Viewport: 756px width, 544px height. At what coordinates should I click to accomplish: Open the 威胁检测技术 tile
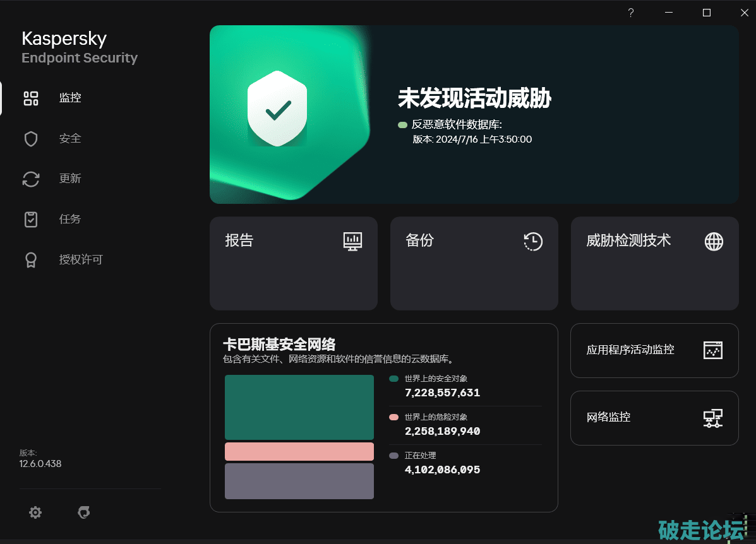click(x=654, y=271)
